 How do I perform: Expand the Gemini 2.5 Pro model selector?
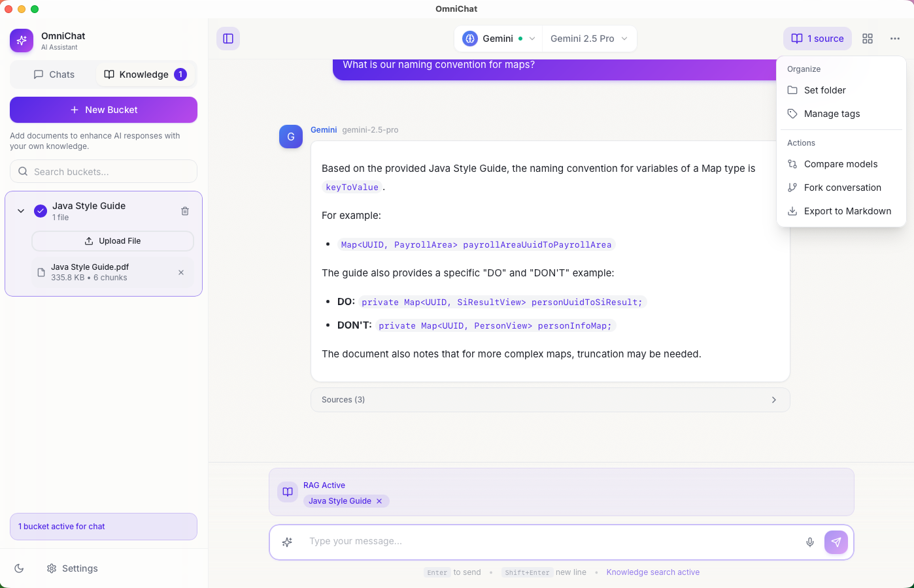(x=588, y=39)
